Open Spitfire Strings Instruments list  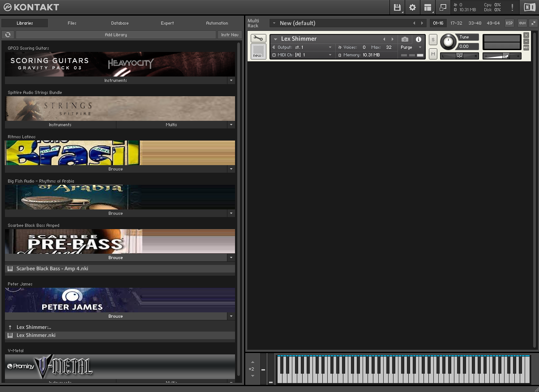pos(60,125)
